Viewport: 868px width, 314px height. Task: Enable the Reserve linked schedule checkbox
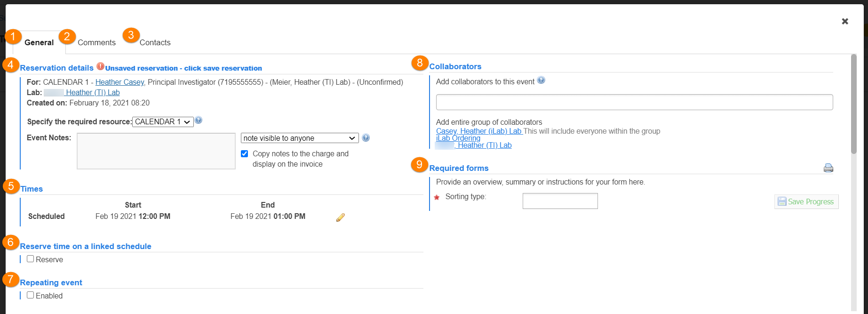click(31, 259)
